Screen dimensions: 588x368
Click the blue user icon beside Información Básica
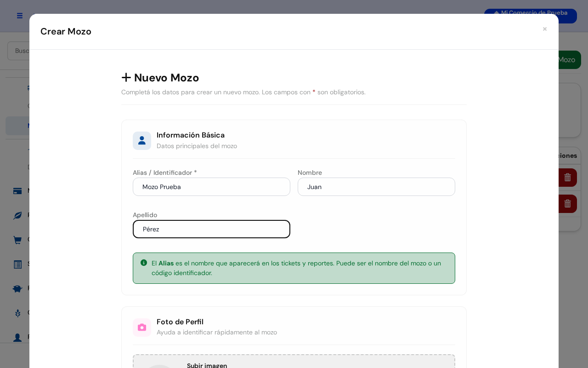click(x=142, y=141)
